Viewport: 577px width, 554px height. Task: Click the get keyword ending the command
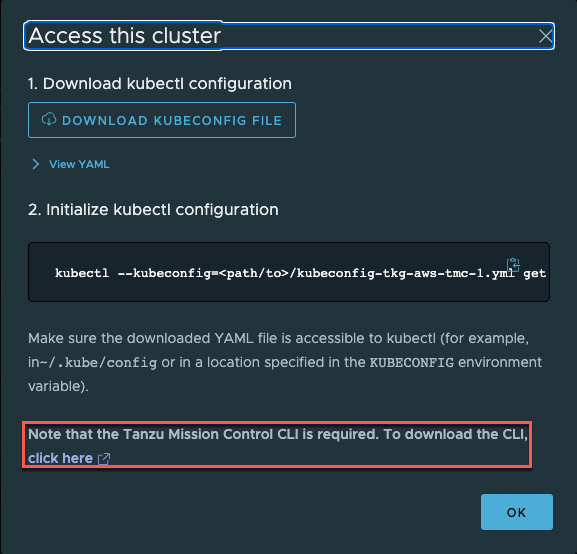pyautogui.click(x=534, y=273)
